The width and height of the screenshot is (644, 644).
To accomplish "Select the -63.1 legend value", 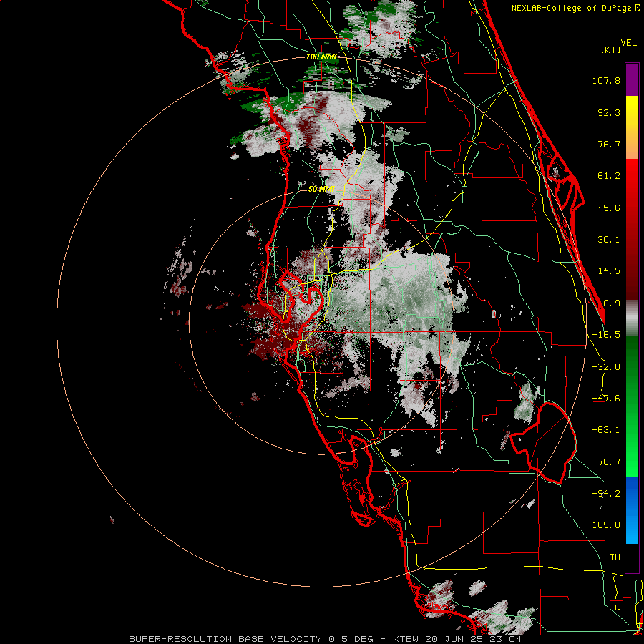I will 606,430.
